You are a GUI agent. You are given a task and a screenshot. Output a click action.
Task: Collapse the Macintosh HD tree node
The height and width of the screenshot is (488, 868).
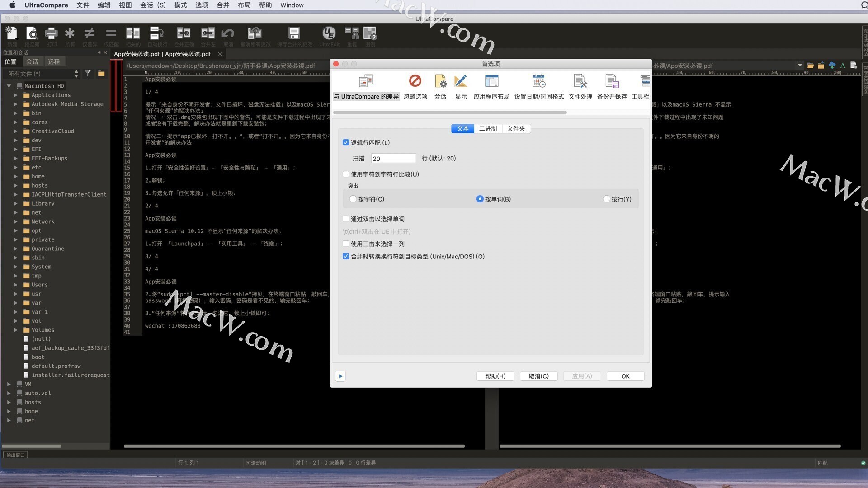(9, 86)
